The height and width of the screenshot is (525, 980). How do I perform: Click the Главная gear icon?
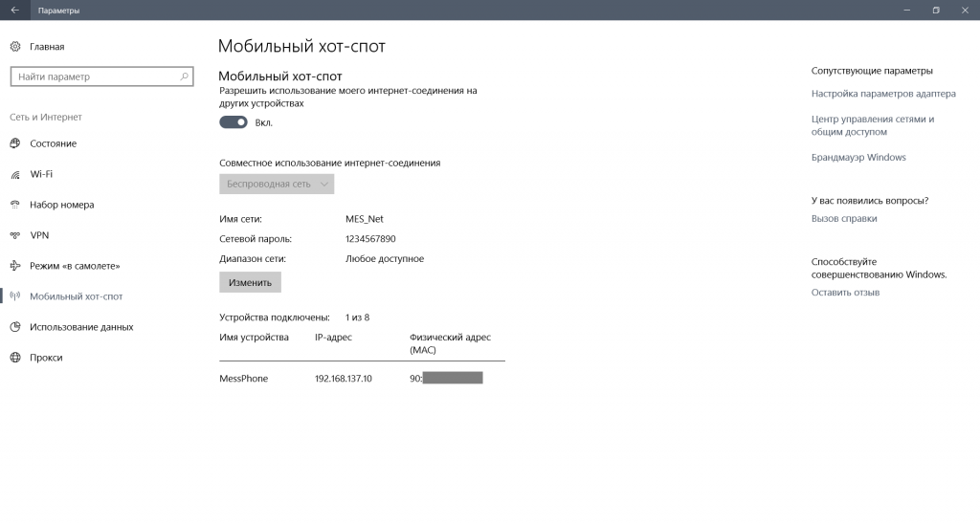click(x=15, y=46)
